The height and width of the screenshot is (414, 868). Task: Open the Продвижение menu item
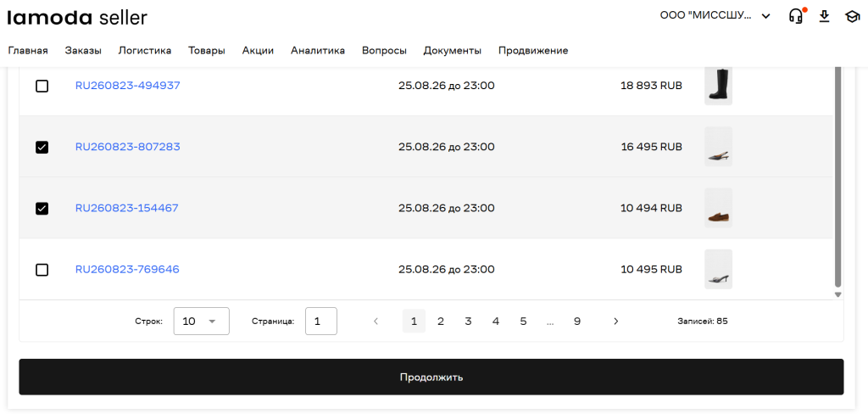click(533, 50)
